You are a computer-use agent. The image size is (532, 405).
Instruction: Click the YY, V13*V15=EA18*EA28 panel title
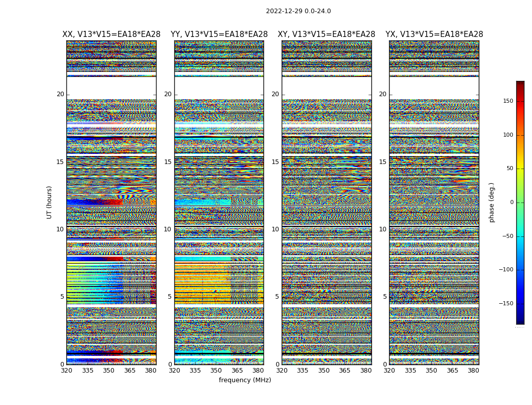coord(219,34)
